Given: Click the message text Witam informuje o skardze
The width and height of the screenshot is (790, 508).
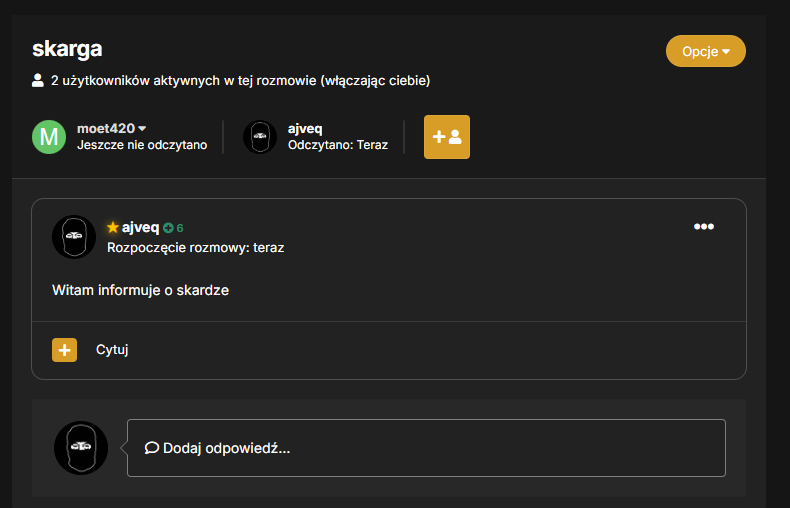Looking at the screenshot, I should point(141,290).
